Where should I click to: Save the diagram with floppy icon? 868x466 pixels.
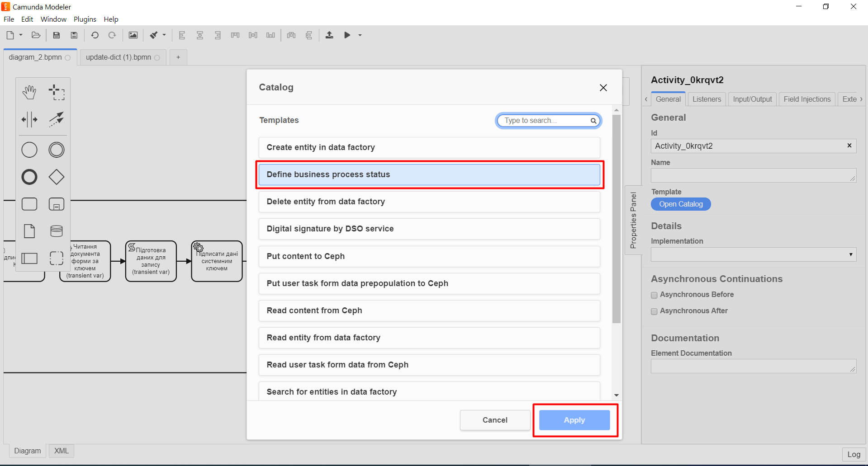(x=57, y=35)
